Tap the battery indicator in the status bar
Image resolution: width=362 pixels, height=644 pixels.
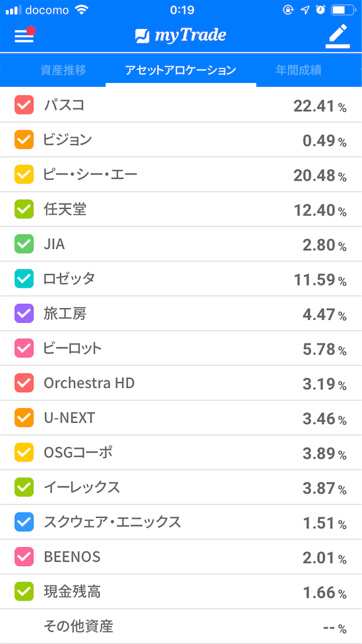[343, 9]
